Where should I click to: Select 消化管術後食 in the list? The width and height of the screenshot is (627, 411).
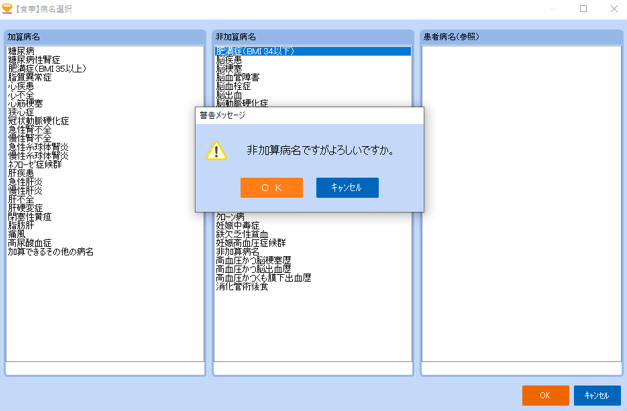pyautogui.click(x=242, y=287)
